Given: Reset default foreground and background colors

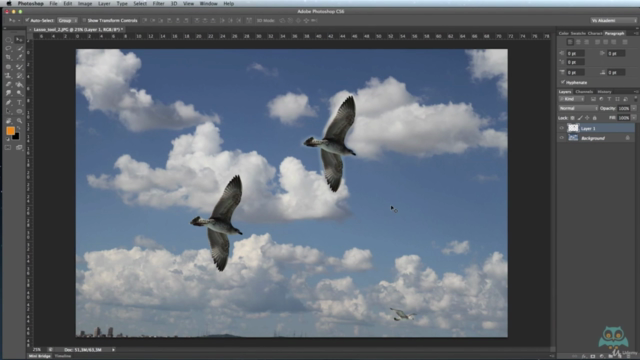Looking at the screenshot, I should point(7,139).
